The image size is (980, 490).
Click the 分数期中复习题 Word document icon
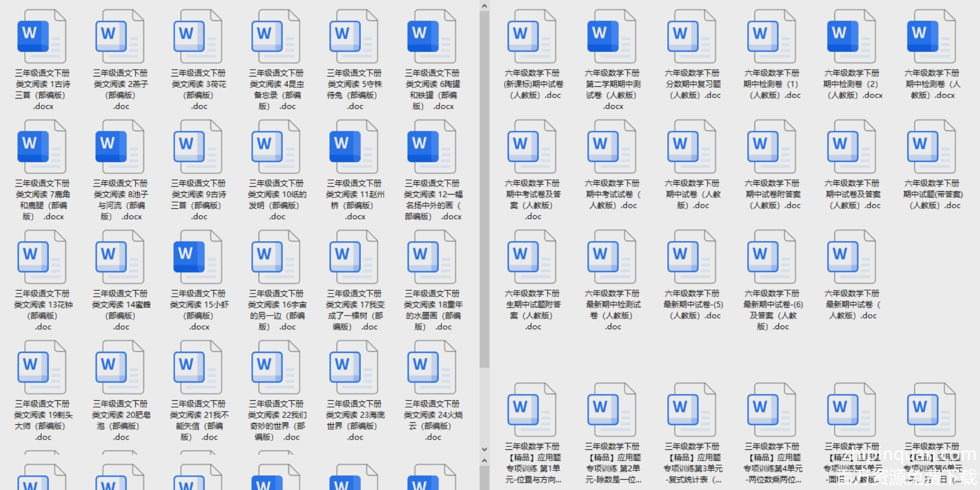pyautogui.click(x=692, y=37)
